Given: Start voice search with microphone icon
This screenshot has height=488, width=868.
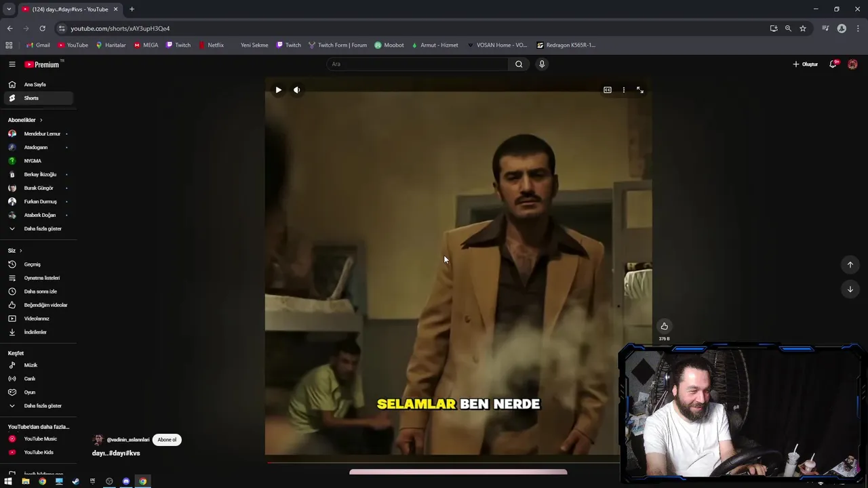Looking at the screenshot, I should pos(542,64).
